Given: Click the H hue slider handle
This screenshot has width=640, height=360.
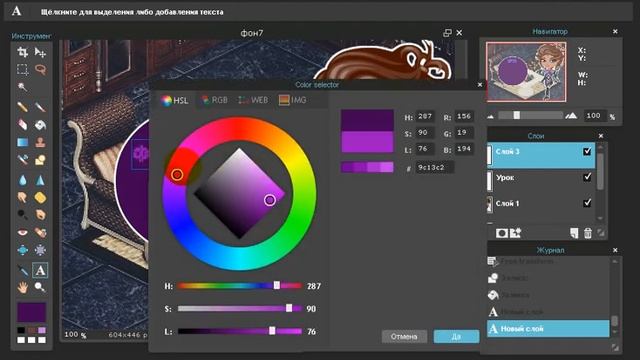Looking at the screenshot, I should point(277,285).
